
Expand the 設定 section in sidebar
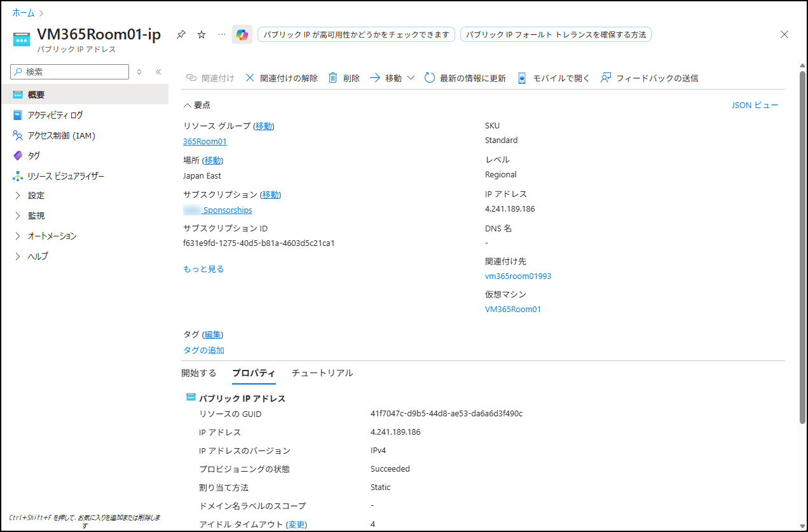(18, 196)
